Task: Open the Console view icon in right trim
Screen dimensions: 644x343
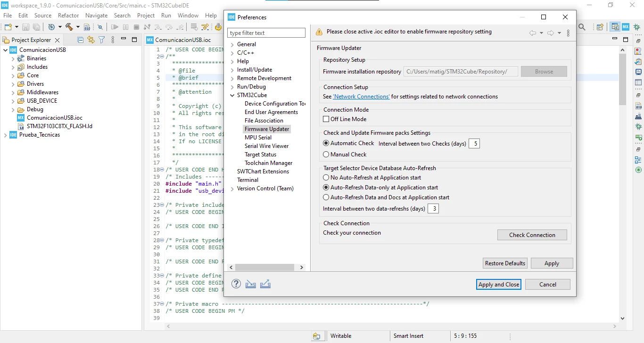Action: tap(638, 72)
